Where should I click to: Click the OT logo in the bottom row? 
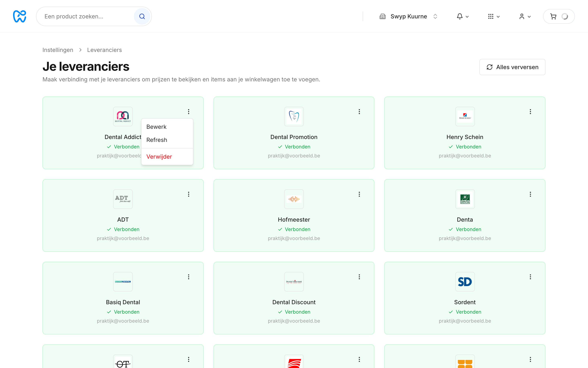(x=123, y=362)
